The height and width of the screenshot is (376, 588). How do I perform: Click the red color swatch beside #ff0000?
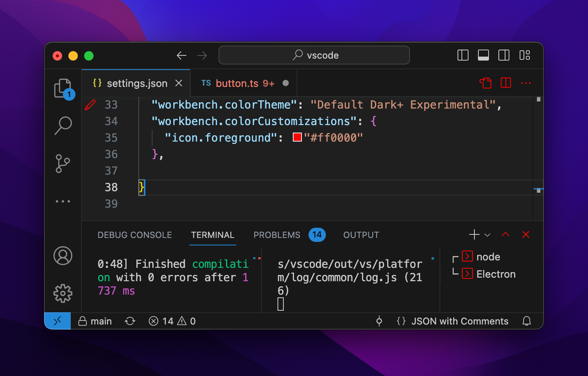(297, 137)
